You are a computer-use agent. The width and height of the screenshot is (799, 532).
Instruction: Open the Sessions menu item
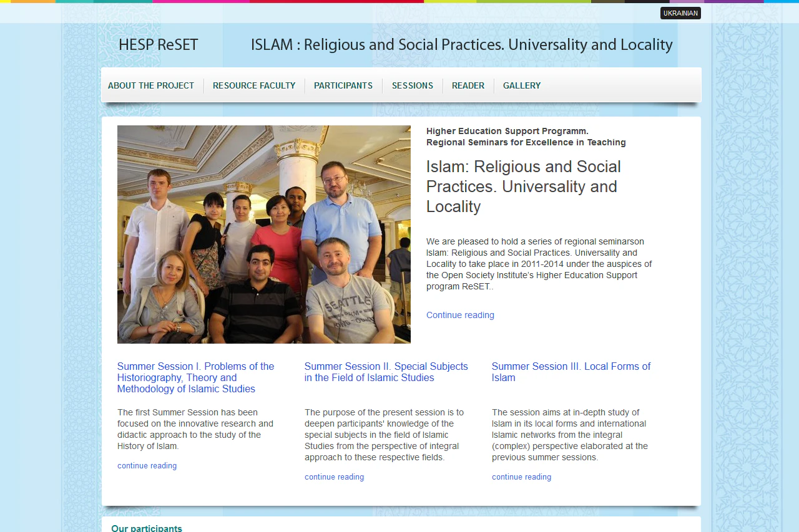pos(412,85)
